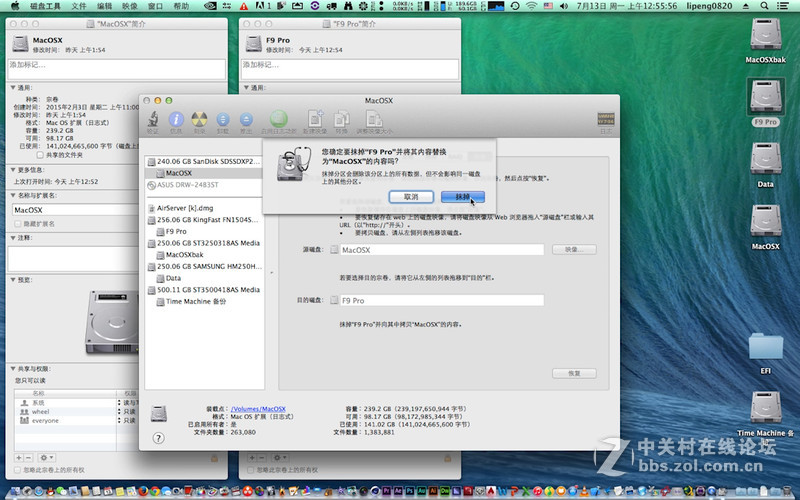Image resolution: width=800 pixels, height=500 pixels.
Task: Open the Info (信息) toolbar icon
Action: click(x=176, y=121)
